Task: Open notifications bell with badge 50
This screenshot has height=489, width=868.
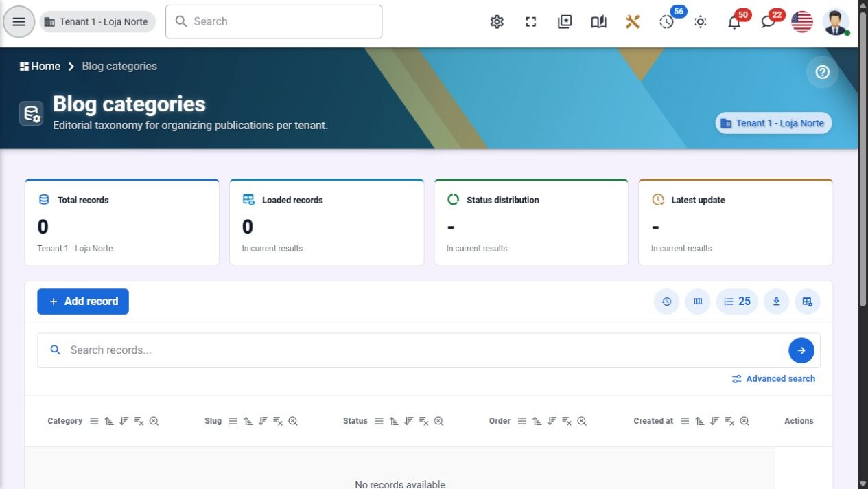Action: pyautogui.click(x=734, y=22)
